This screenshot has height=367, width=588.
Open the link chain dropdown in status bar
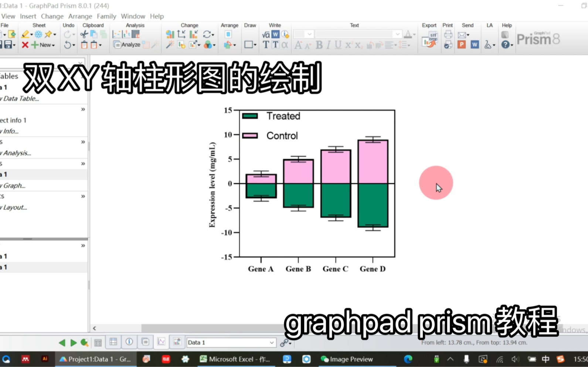tap(290, 343)
